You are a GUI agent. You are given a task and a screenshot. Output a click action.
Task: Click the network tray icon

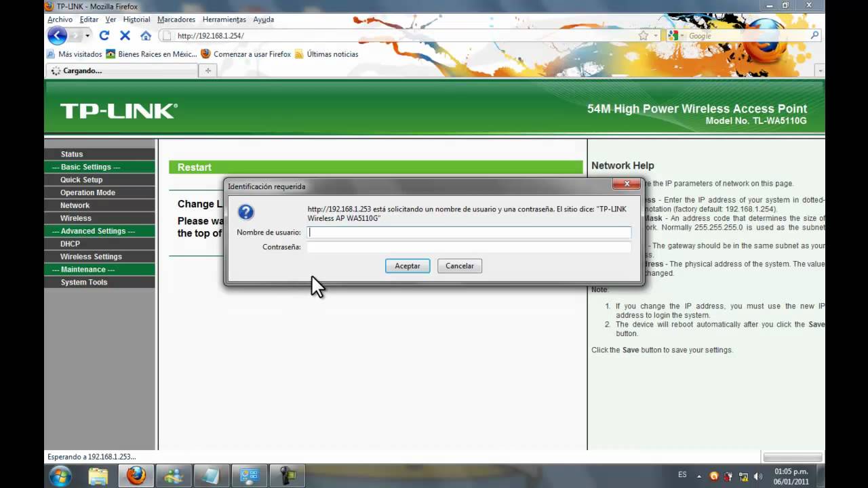743,476
